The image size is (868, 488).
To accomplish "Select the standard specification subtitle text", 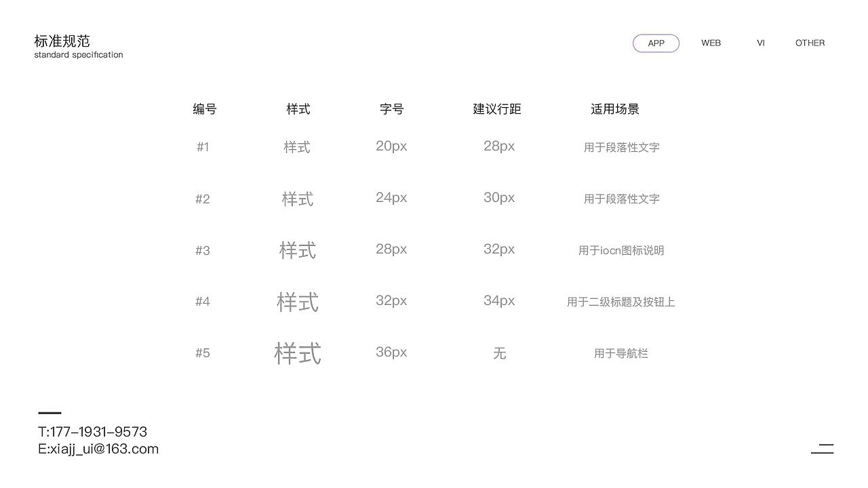I will 78,55.
